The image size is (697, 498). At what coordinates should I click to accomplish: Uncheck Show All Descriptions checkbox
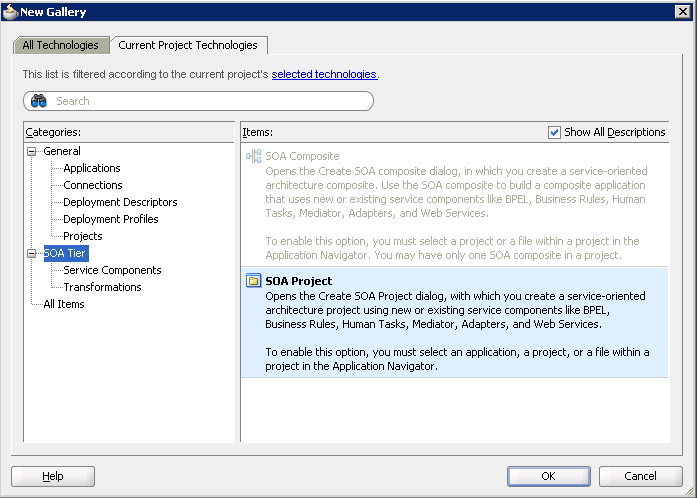pyautogui.click(x=554, y=133)
